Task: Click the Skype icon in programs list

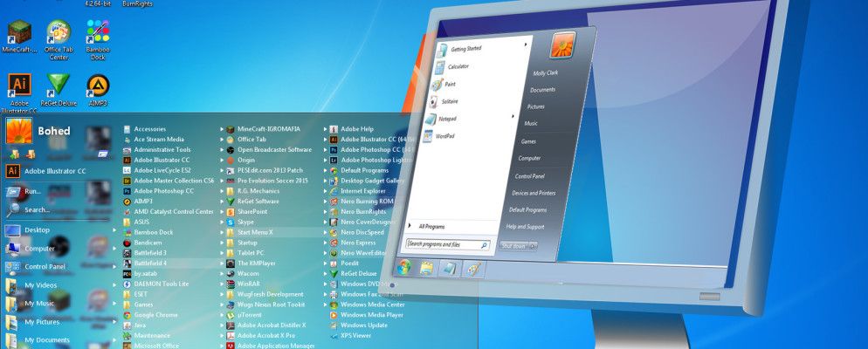Action: [x=231, y=222]
